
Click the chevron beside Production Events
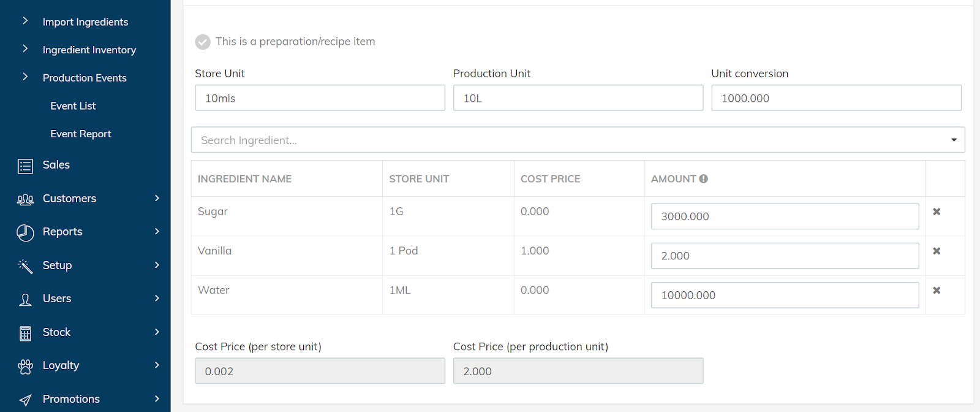(25, 77)
